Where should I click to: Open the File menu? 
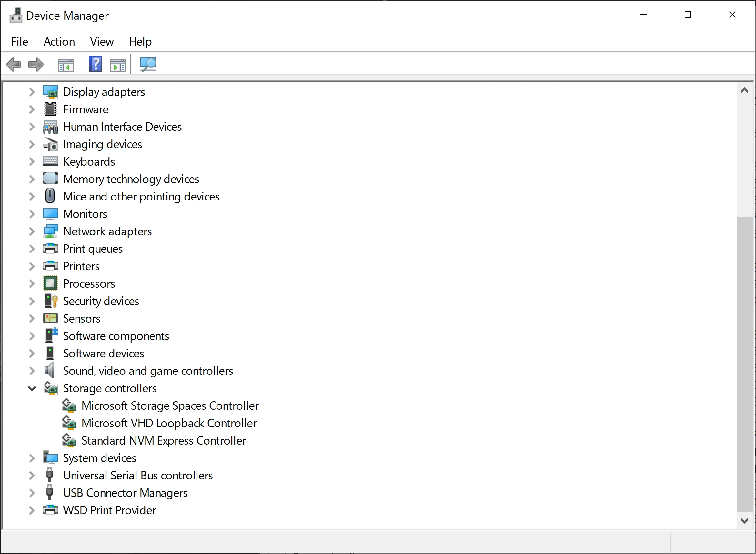[19, 41]
